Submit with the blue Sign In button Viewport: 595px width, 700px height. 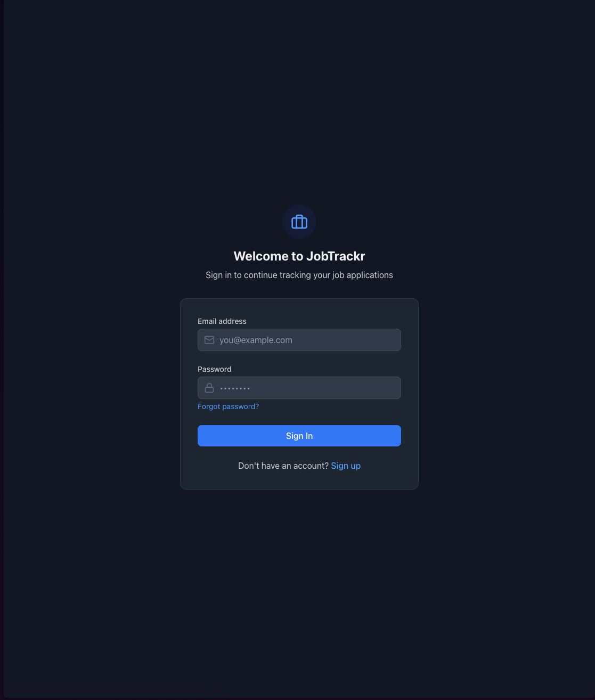pyautogui.click(x=299, y=436)
